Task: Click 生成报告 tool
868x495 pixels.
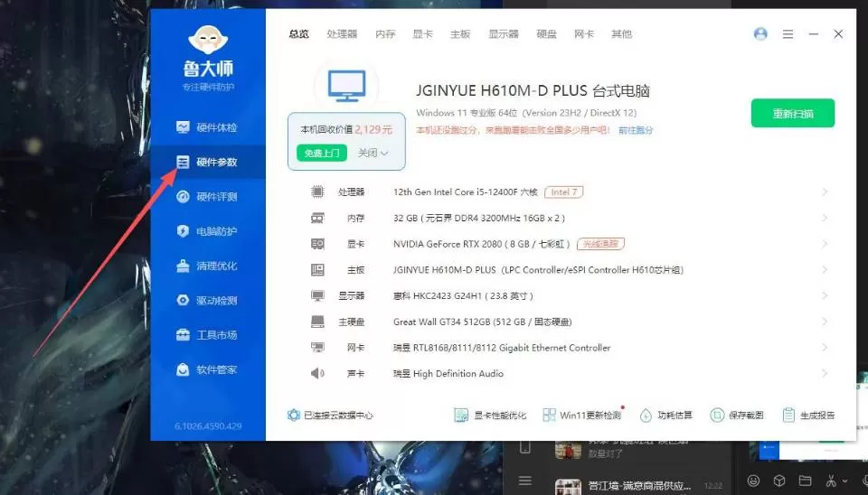Action: [808, 416]
